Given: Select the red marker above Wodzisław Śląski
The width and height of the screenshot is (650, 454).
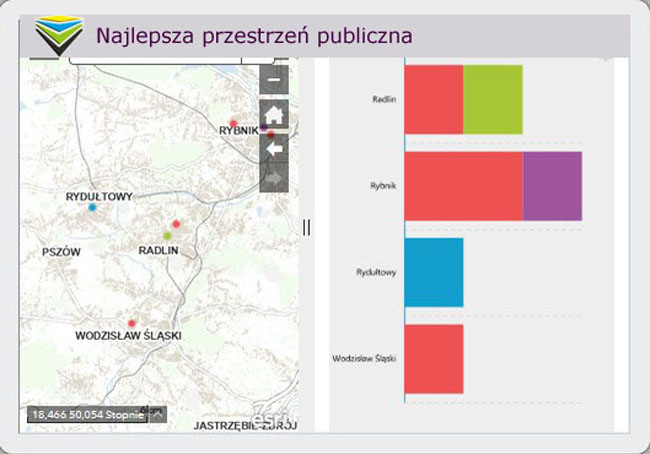Looking at the screenshot, I should click(132, 323).
